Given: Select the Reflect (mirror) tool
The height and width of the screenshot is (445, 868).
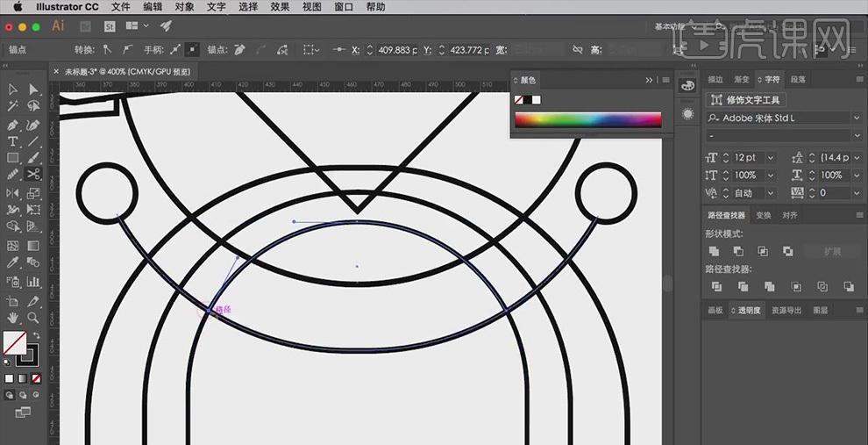Looking at the screenshot, I should [13, 193].
